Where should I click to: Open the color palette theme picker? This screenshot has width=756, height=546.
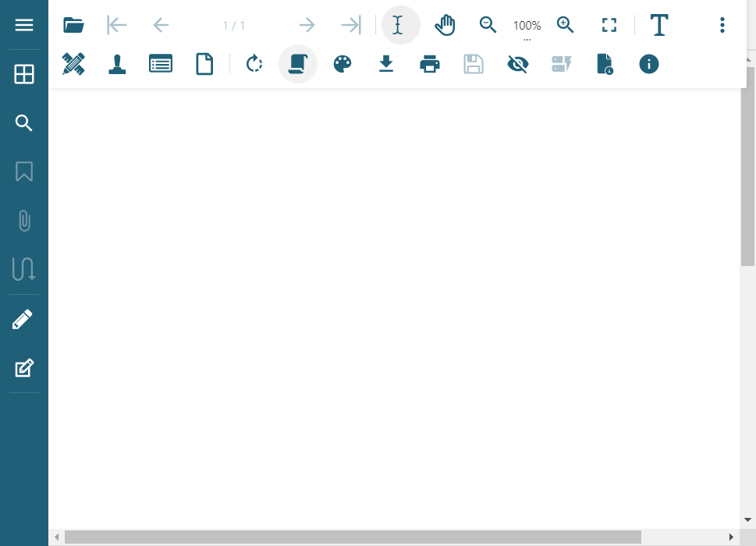point(343,64)
